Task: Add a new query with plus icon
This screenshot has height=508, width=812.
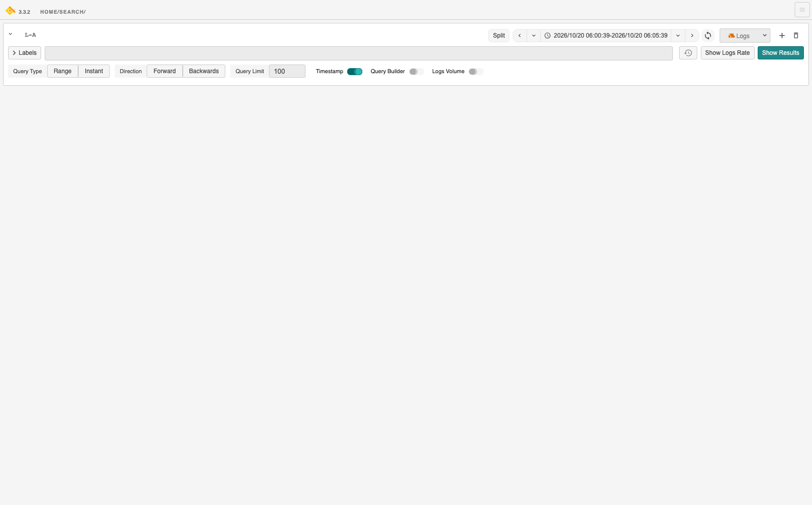Action: click(782, 36)
